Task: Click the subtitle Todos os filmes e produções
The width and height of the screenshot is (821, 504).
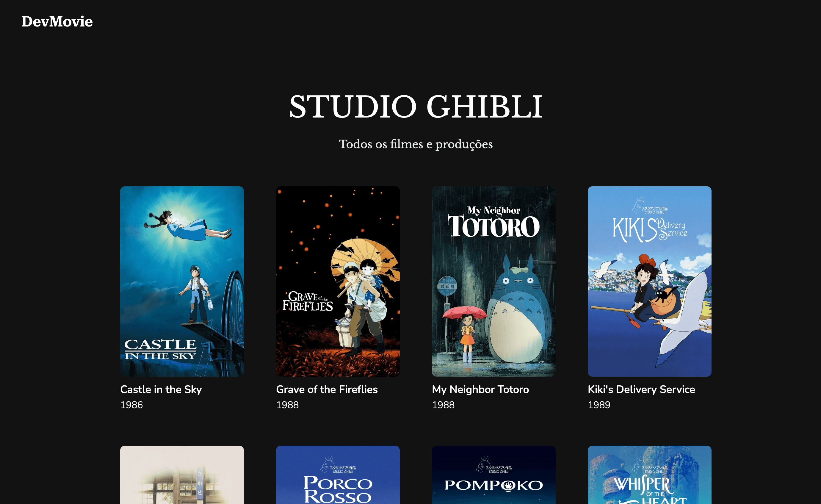Action: click(416, 144)
